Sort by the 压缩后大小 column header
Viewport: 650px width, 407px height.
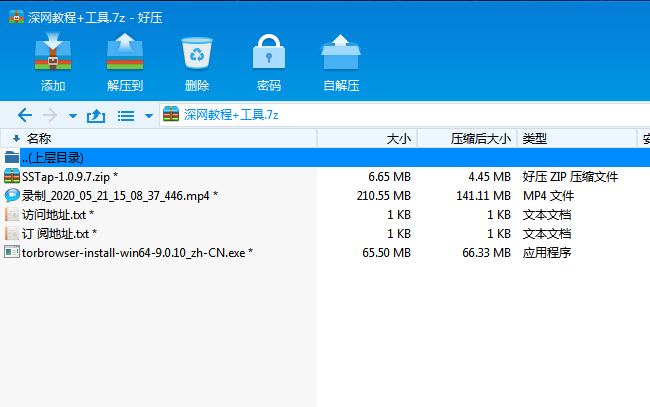pos(481,139)
